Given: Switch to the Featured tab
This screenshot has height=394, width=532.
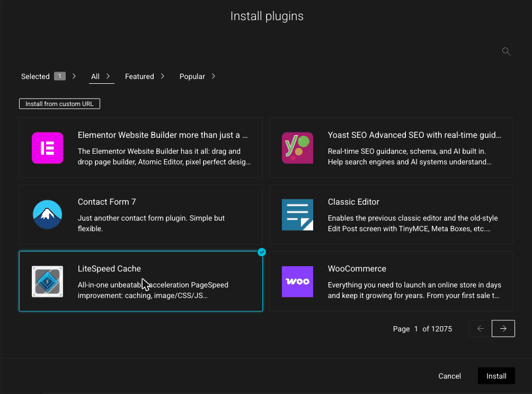Looking at the screenshot, I should pyautogui.click(x=139, y=76).
